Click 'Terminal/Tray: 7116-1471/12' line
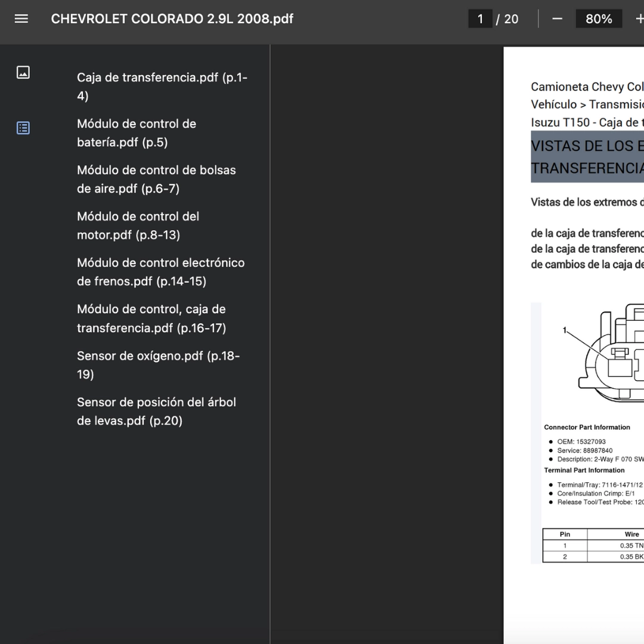Screen dimensions: 644x644 (600, 485)
